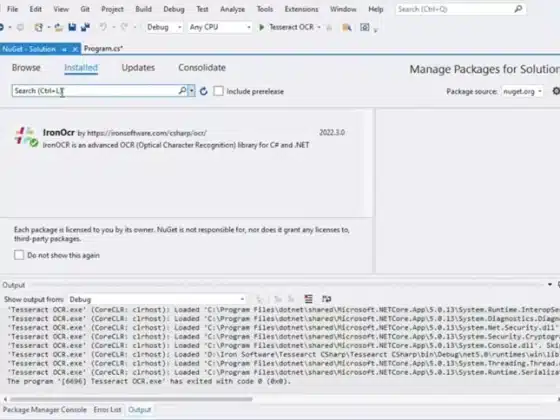Click the package search magnifier icon
Image resolution: width=560 pixels, height=420 pixels.
(x=182, y=91)
